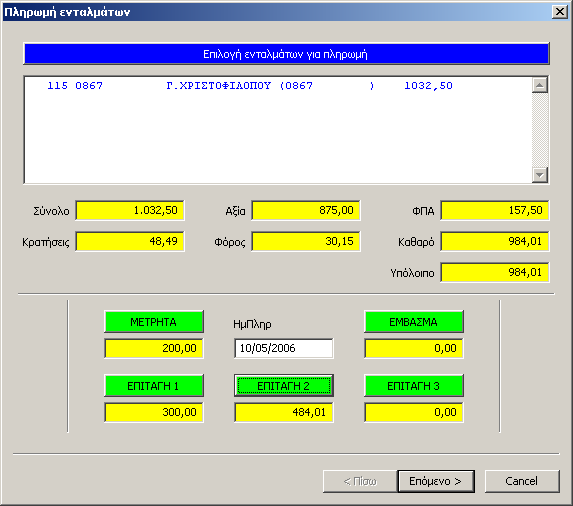573x506 pixels.
Task: Click the list scrollbar down arrow
Action: tap(540, 175)
